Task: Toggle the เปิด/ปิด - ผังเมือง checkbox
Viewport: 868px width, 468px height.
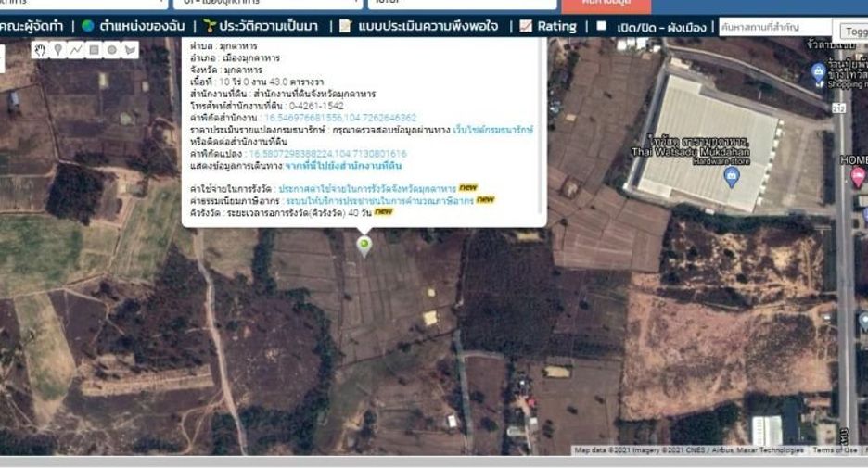Action: coord(602,25)
